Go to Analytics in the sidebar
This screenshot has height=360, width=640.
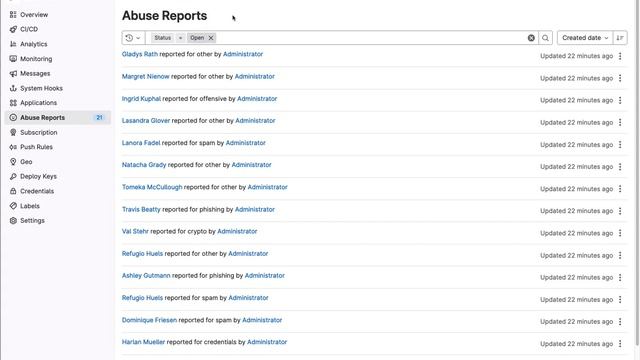[x=33, y=44]
